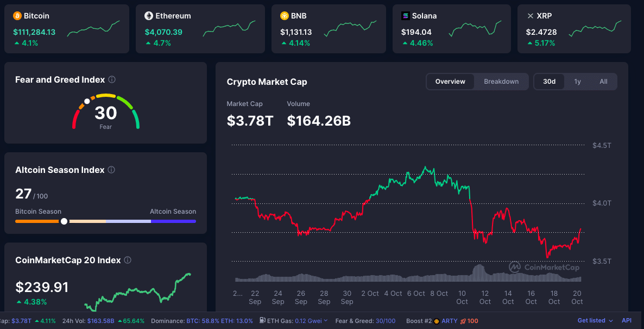Viewport: 644px width, 329px height.
Task: Open Altcoin Season Index info icon
Action: (111, 170)
